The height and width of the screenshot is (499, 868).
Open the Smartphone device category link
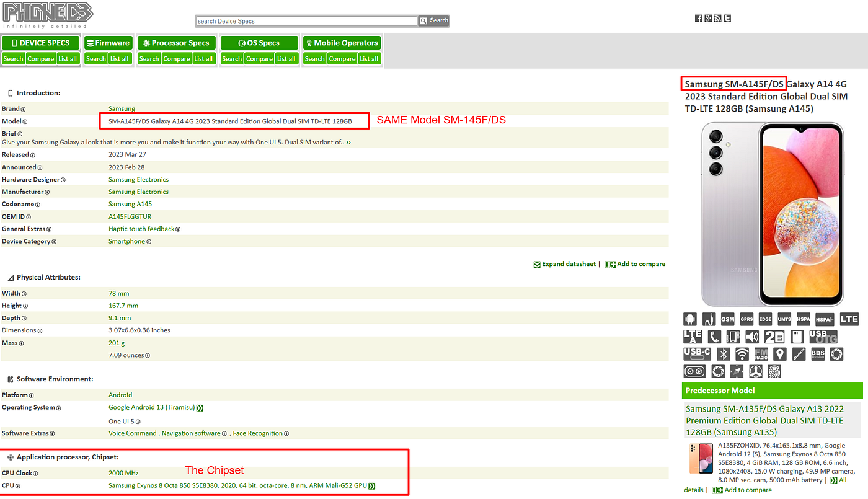coord(126,242)
